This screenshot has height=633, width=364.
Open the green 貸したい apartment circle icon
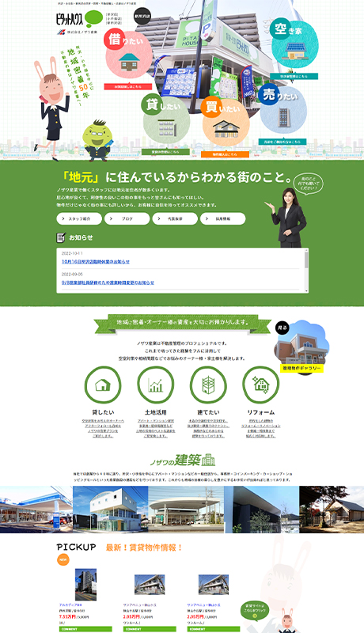[x=166, y=120]
